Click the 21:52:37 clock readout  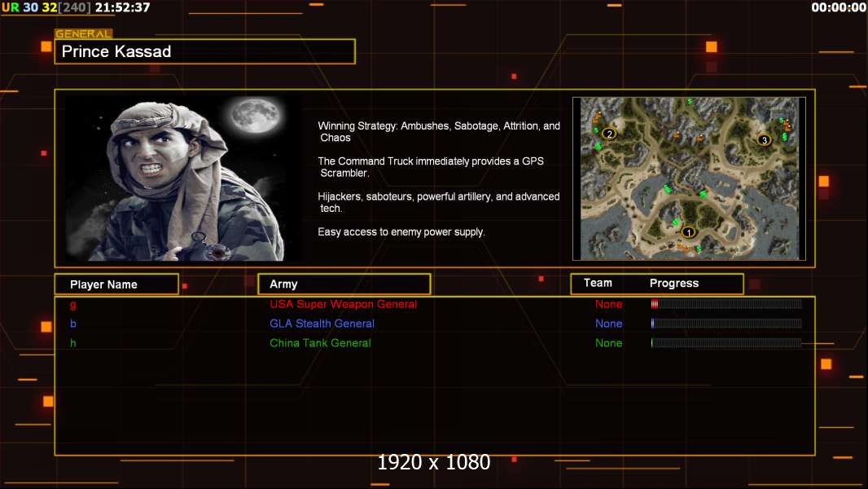122,8
